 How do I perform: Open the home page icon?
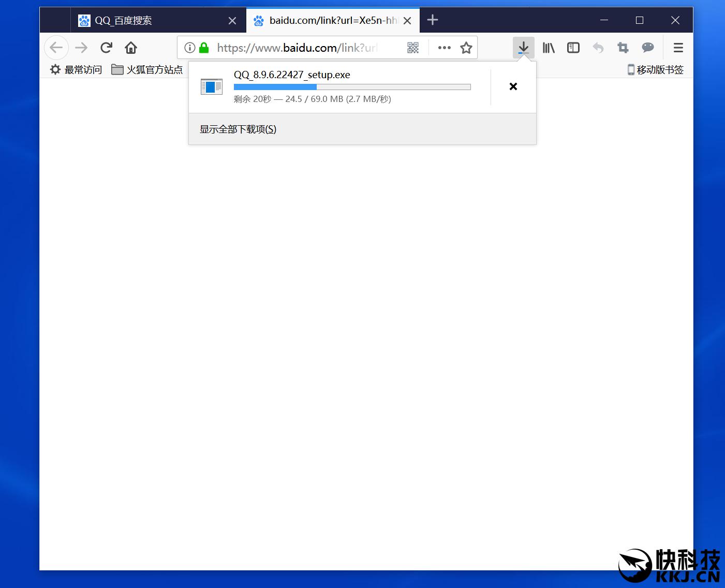click(131, 48)
